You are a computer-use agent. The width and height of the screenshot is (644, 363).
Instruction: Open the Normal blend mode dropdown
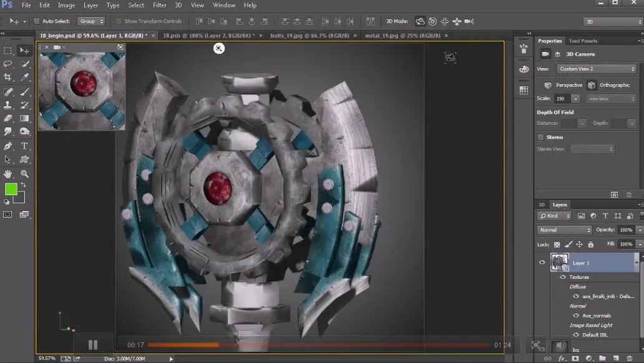564,230
